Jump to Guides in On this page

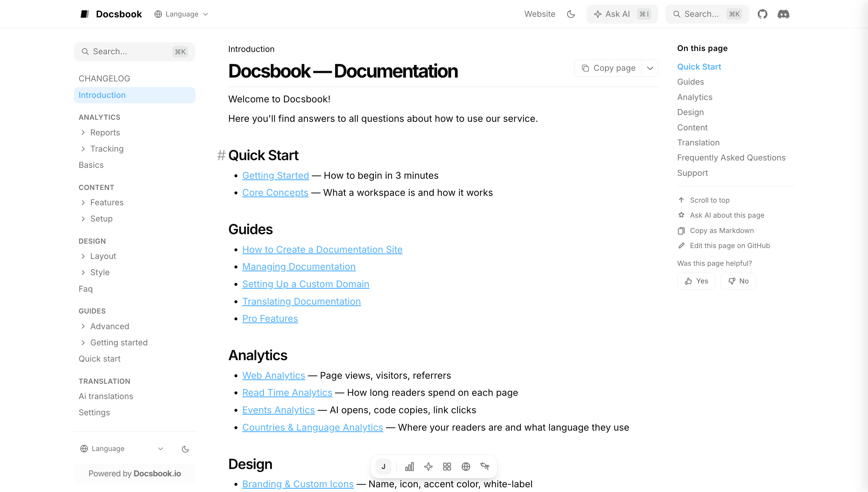691,82
